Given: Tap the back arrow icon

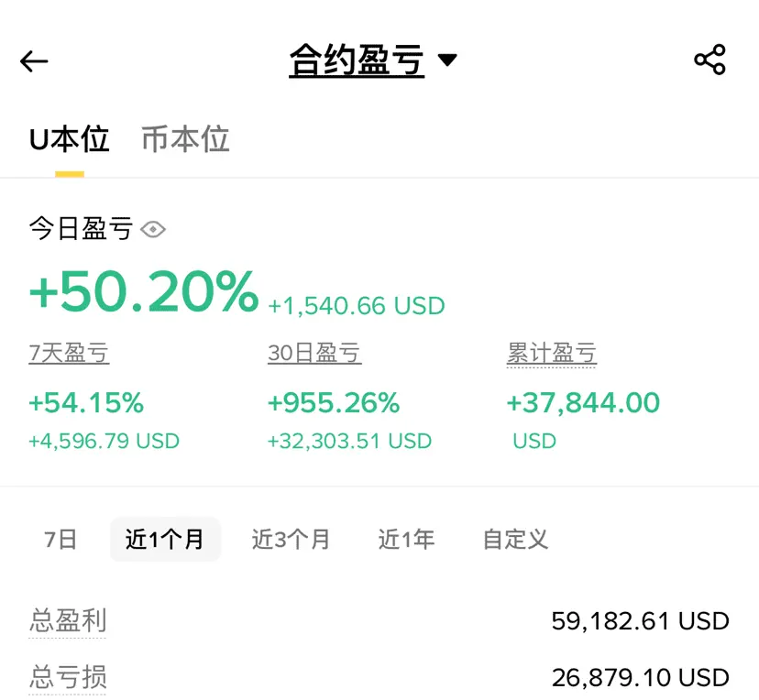Looking at the screenshot, I should coord(34,61).
